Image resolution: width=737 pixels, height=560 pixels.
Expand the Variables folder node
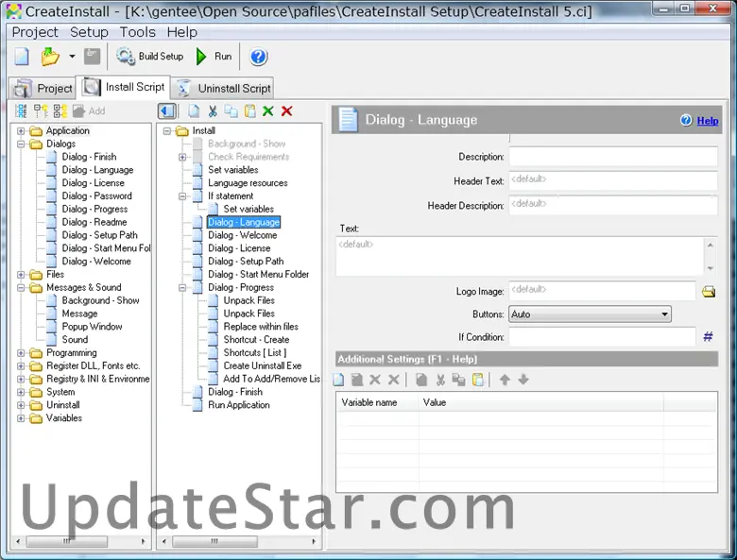click(x=21, y=418)
